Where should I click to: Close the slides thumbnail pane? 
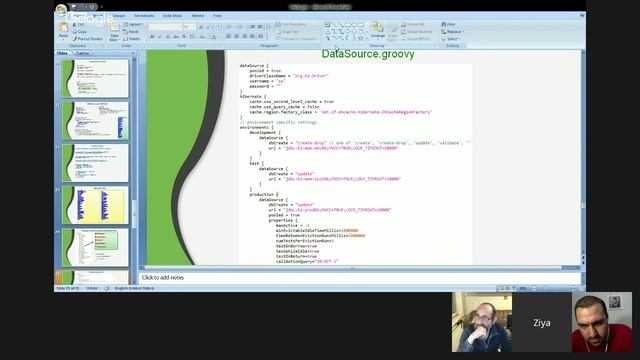click(133, 53)
